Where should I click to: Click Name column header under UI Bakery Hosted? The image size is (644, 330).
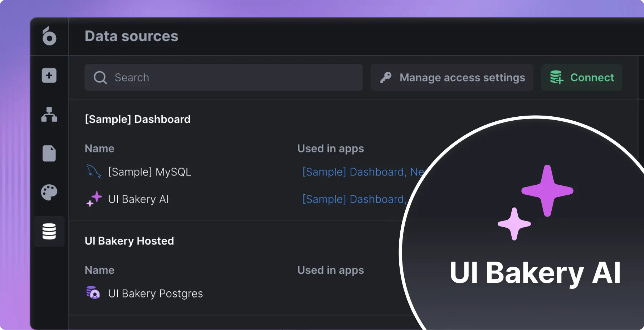click(99, 270)
